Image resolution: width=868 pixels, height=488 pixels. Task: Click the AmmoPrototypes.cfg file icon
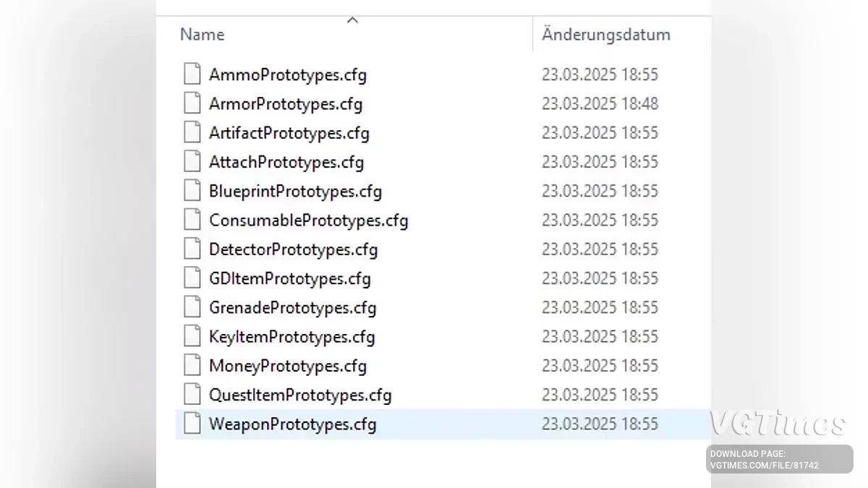click(192, 74)
